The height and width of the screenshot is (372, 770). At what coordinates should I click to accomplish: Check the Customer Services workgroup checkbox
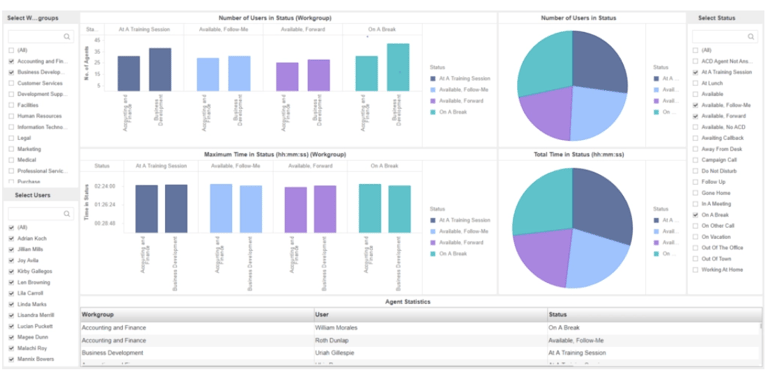[x=11, y=83]
